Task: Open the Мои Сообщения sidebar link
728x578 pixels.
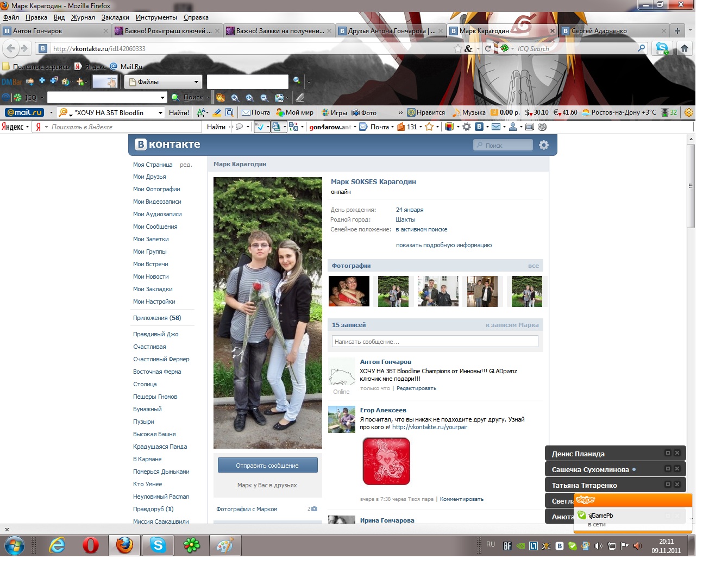Action: pyautogui.click(x=155, y=227)
